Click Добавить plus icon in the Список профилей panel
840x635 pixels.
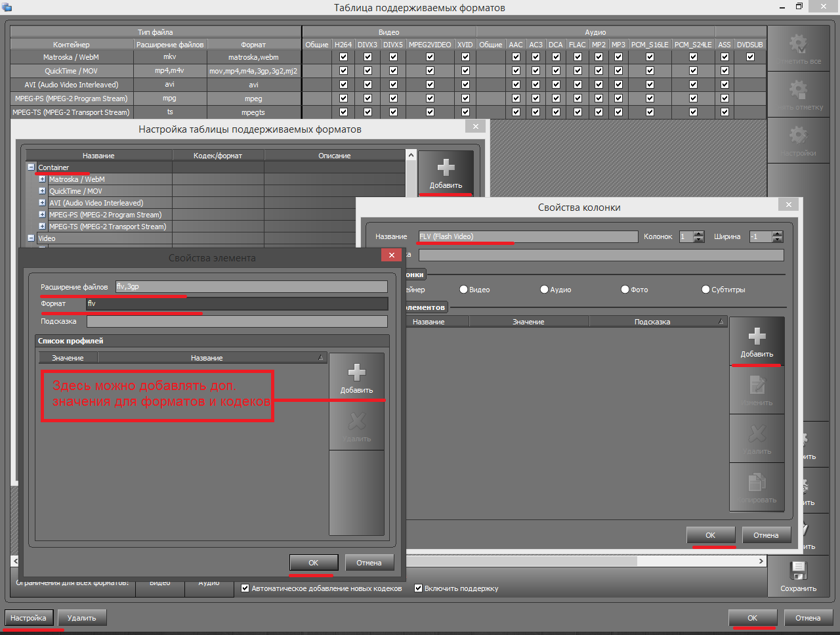356,373
